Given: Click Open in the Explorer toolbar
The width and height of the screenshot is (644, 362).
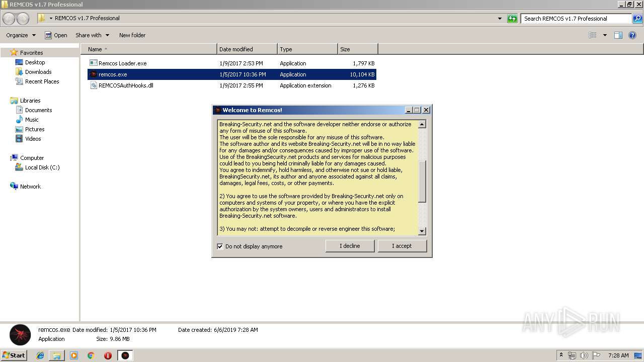Looking at the screenshot, I should 56,35.
